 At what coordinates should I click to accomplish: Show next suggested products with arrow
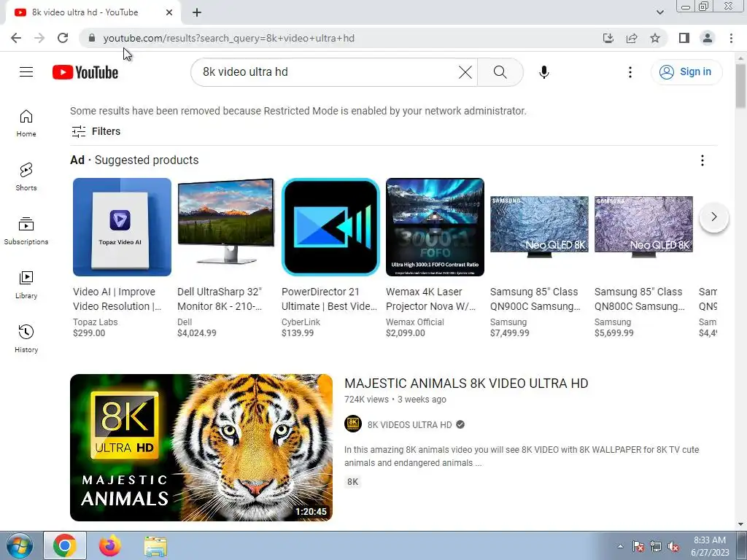click(x=713, y=217)
